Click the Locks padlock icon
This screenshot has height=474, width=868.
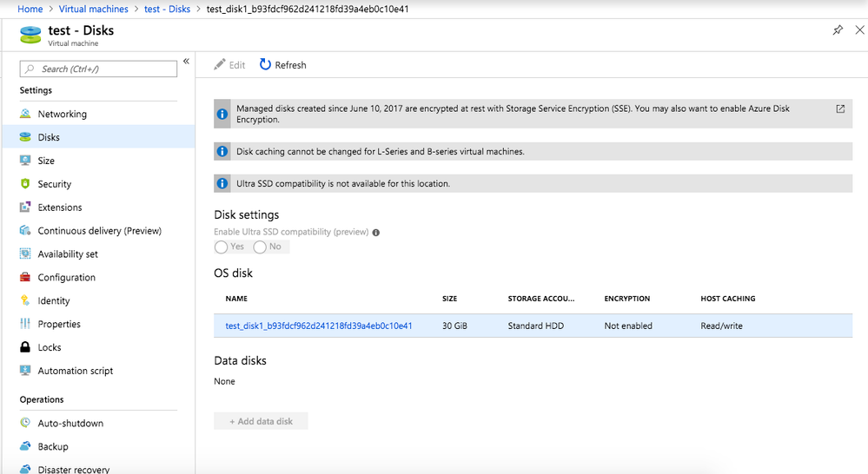[x=25, y=347]
